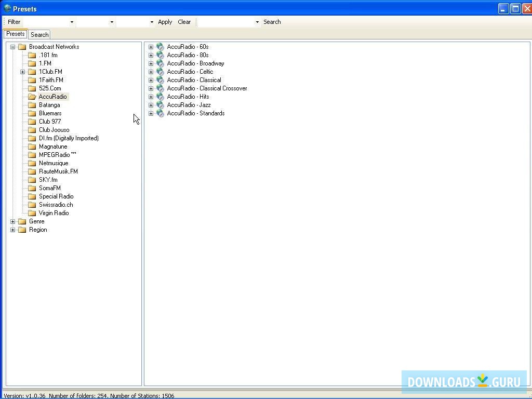Viewport: 532px width, 399px height.
Task: Select AccuRadio - Standards station label
Action: (x=196, y=113)
